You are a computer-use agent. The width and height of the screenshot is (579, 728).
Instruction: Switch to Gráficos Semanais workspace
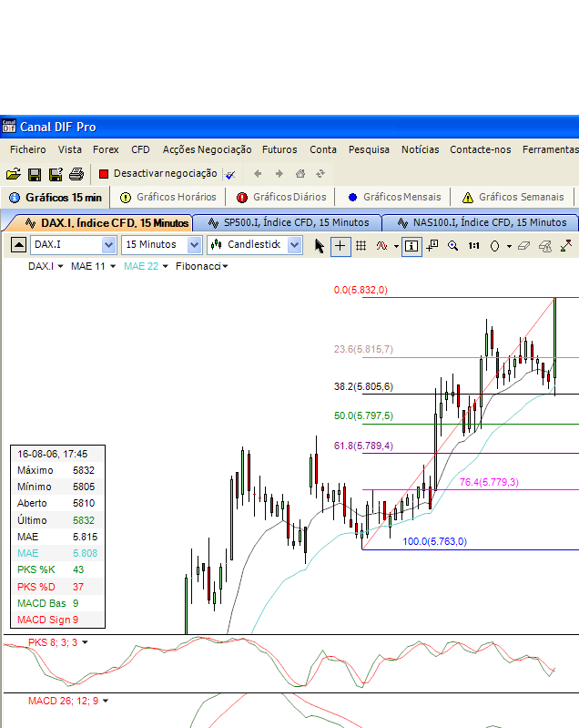[513, 198]
